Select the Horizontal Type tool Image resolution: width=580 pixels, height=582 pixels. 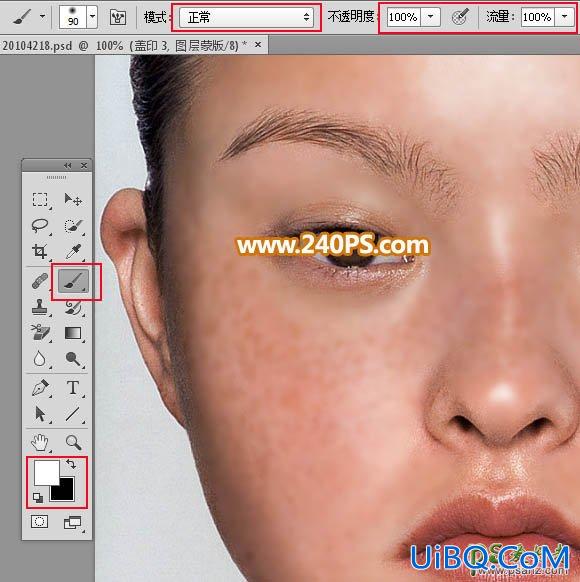click(x=73, y=388)
